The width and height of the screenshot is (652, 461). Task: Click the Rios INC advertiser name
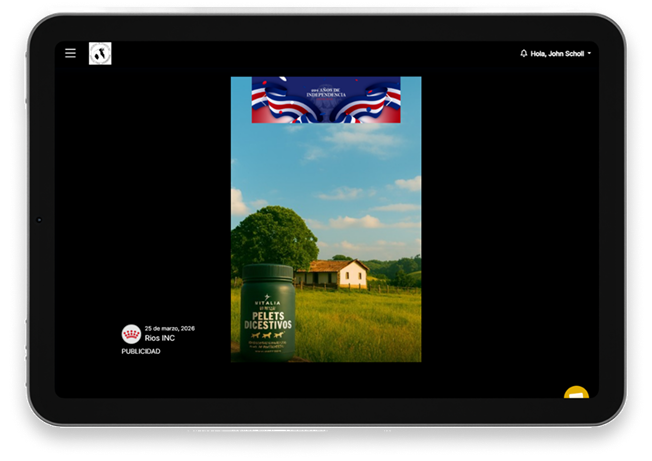pyautogui.click(x=160, y=338)
